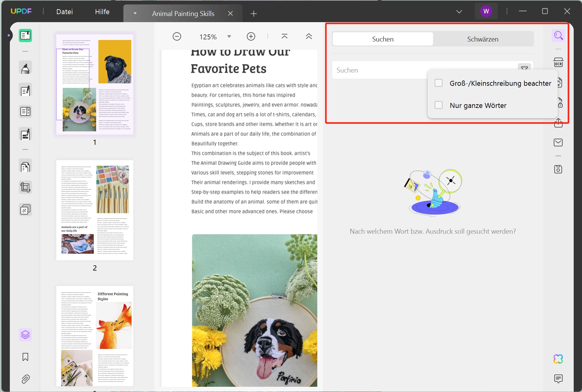Open the zoom level dropdown arrow
This screenshot has height=392, width=582.
[229, 37]
